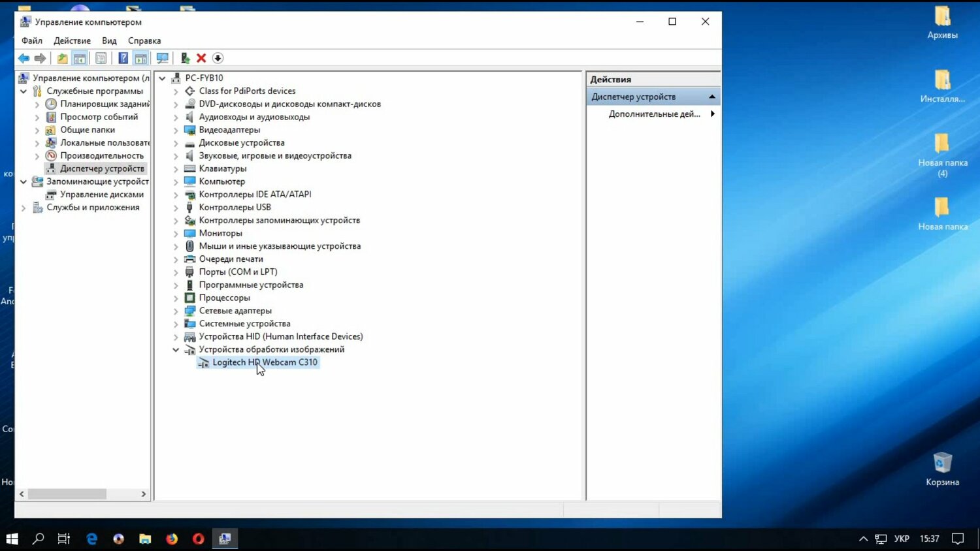980x551 pixels.
Task: Open the Действие menu
Action: tap(72, 40)
